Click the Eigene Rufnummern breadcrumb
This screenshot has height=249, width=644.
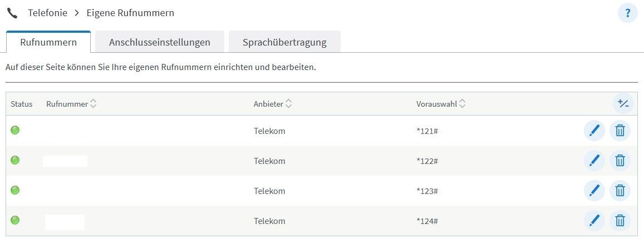click(x=130, y=12)
